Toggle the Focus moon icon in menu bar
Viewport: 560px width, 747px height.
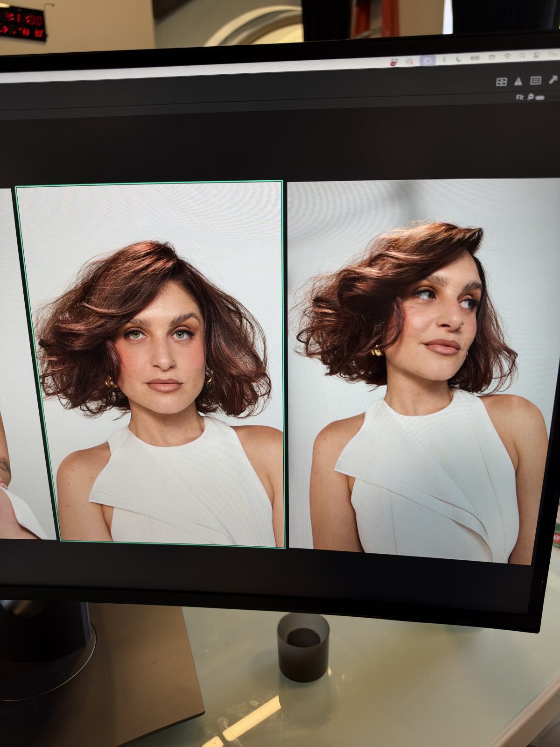point(458,59)
